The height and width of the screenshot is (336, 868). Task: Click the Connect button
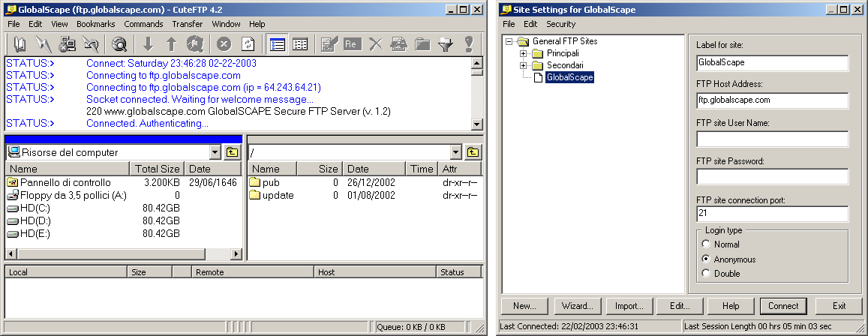(x=783, y=305)
